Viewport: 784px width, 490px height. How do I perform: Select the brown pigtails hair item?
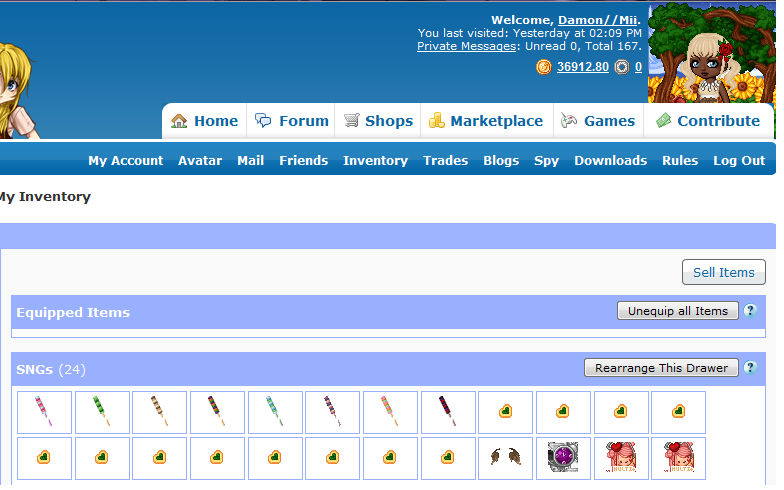505,458
